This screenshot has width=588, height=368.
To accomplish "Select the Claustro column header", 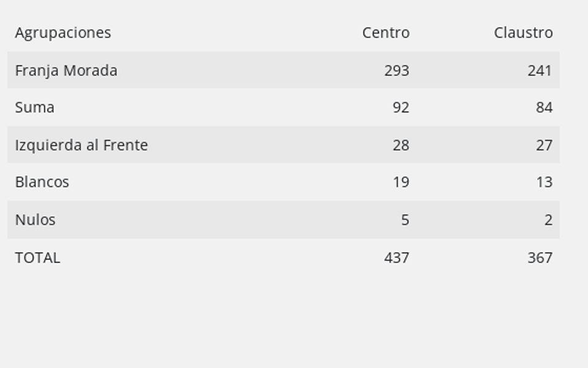I will 523,33.
